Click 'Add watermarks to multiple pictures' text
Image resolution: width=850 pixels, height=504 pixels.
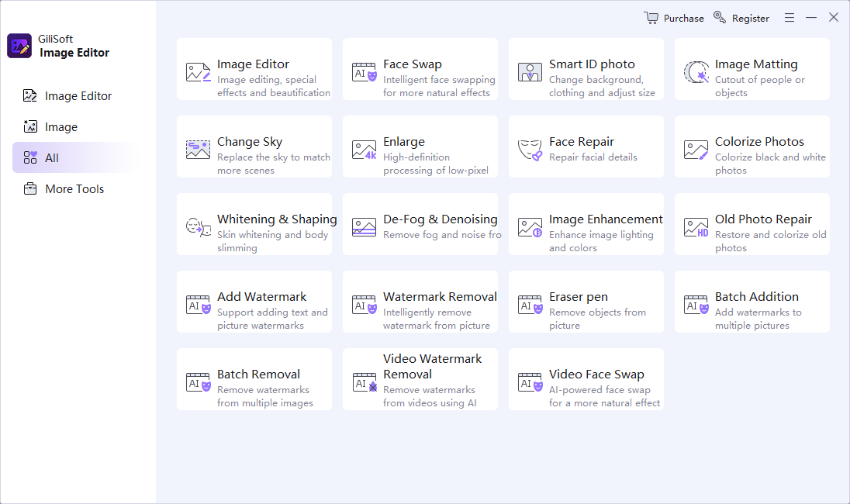758,319
